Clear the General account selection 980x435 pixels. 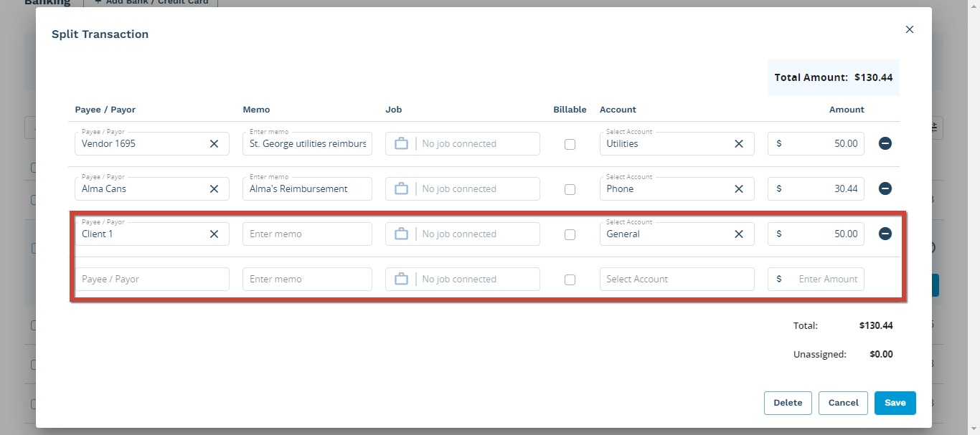[x=739, y=234]
